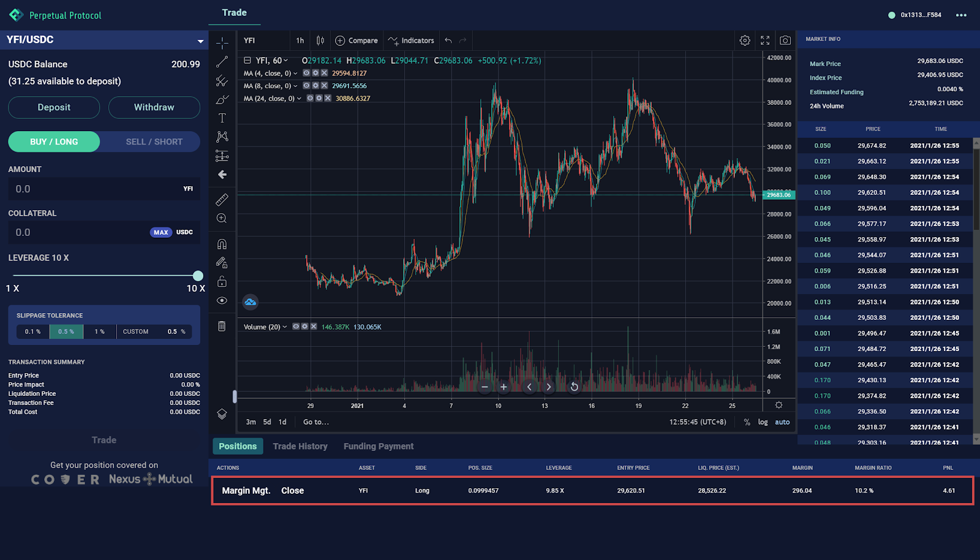The height and width of the screenshot is (560, 980).
Task: Activate the magnet mode icon
Action: tap(222, 244)
